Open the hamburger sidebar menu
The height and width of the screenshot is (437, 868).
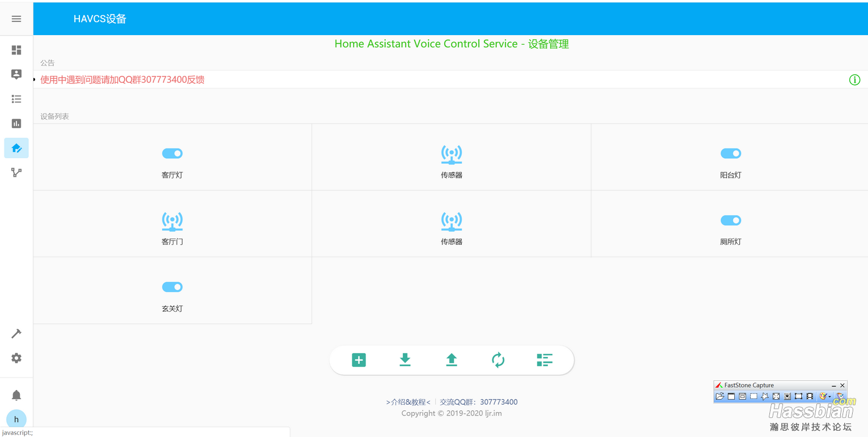[x=16, y=19]
